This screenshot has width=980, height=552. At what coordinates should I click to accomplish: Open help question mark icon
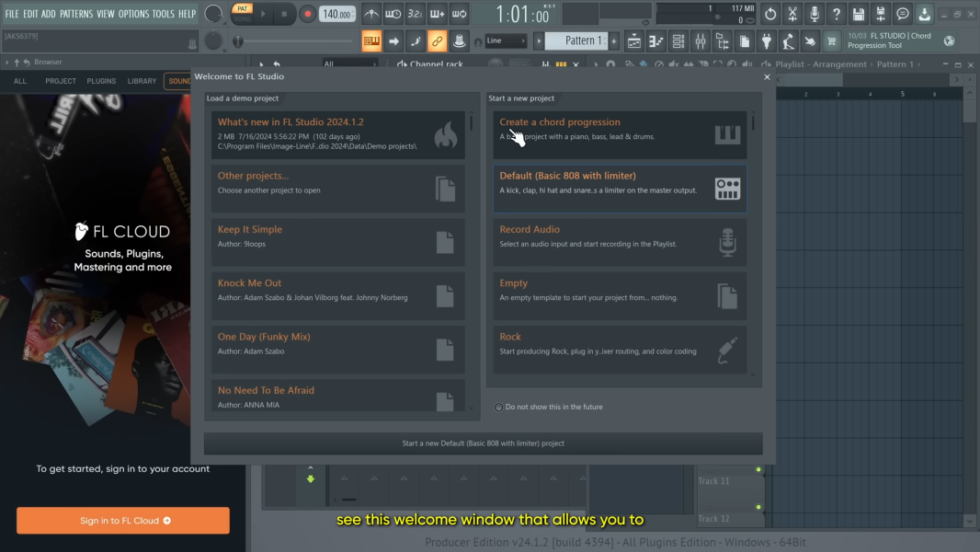837,14
